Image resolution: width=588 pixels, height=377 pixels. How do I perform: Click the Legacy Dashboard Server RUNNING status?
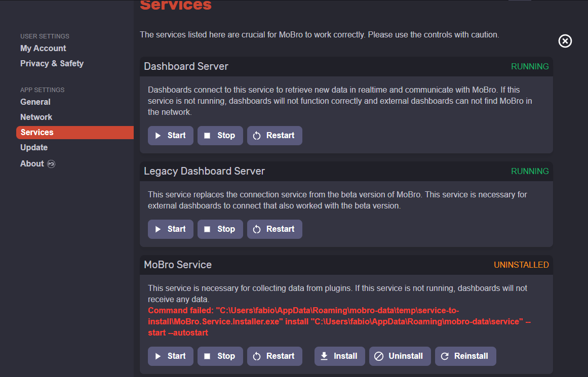pos(530,171)
